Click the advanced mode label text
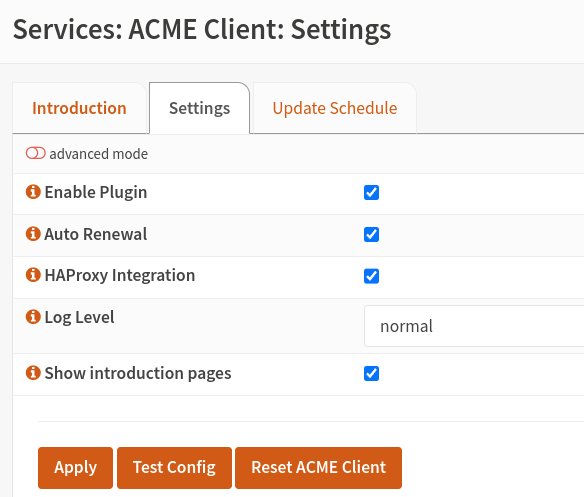584x497 pixels. point(99,154)
